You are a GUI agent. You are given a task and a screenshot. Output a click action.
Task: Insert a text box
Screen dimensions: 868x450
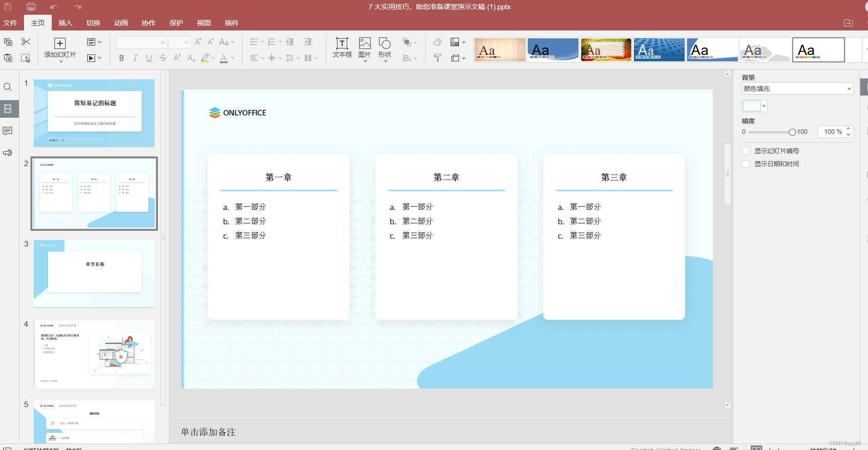(342, 48)
